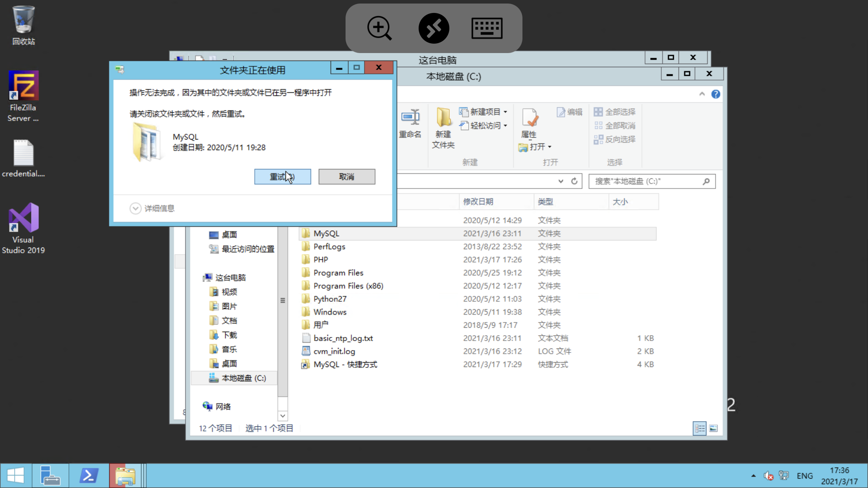Open the help question mark icon
Image resolution: width=868 pixels, height=488 pixels.
pos(715,94)
